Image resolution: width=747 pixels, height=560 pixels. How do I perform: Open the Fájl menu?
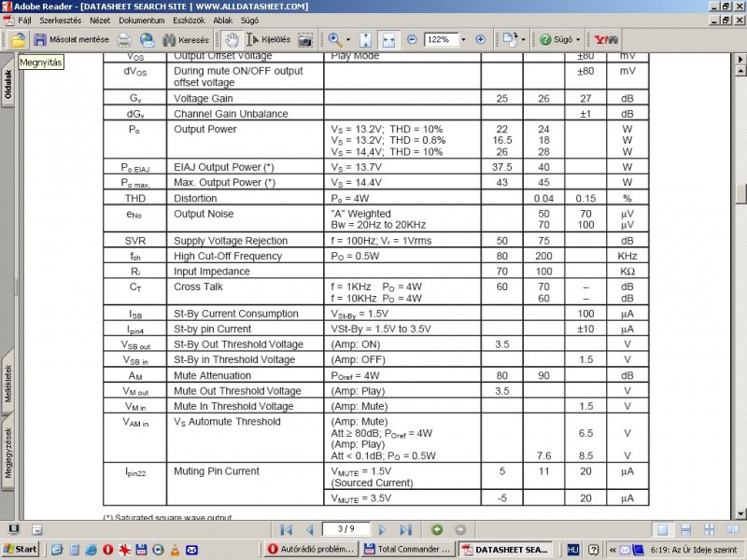(x=24, y=21)
